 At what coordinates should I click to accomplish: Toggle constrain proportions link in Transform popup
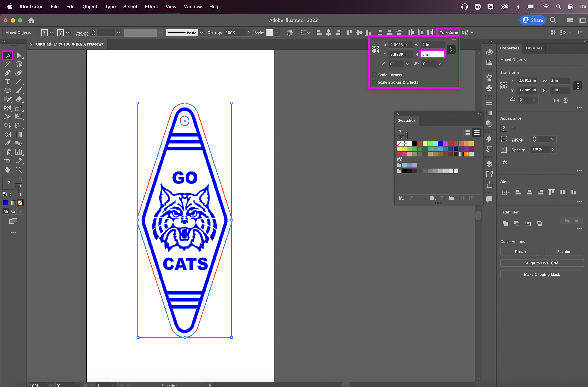[x=451, y=50]
